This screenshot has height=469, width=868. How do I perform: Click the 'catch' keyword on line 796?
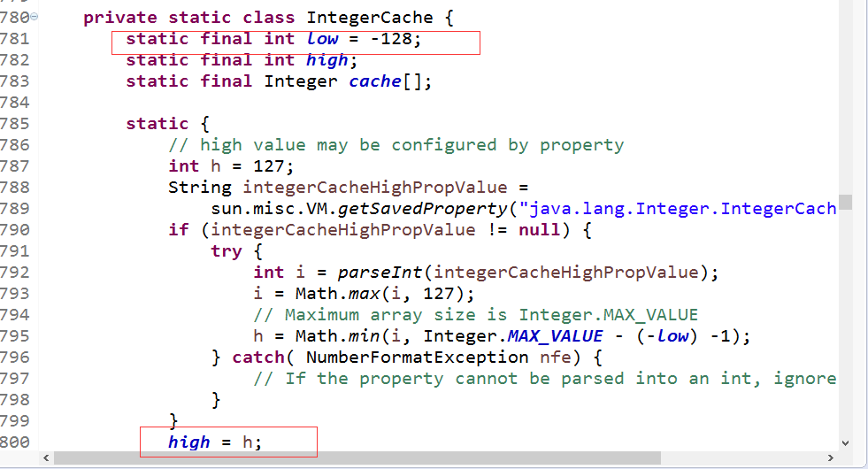[258, 358]
